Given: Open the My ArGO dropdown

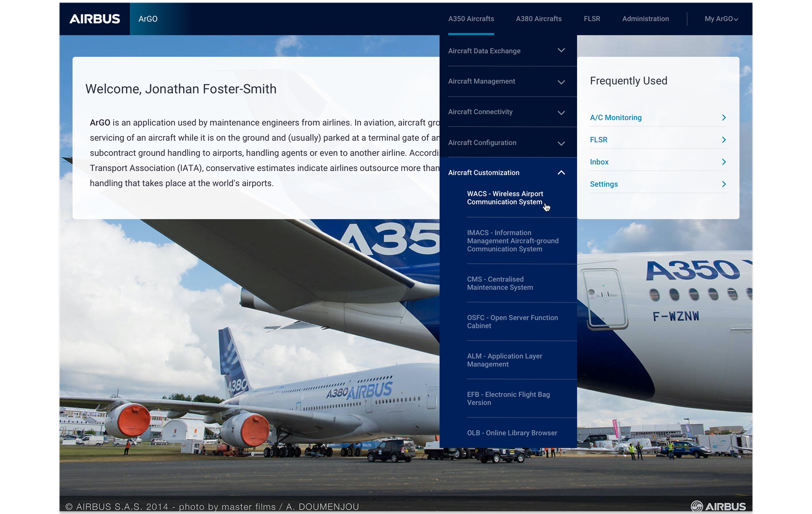Looking at the screenshot, I should coord(721,19).
